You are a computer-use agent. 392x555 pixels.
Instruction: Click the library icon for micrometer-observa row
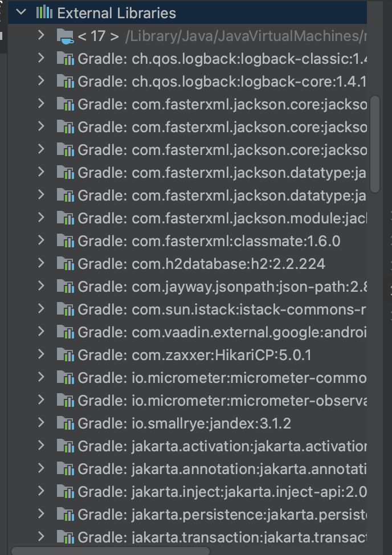coord(66,401)
